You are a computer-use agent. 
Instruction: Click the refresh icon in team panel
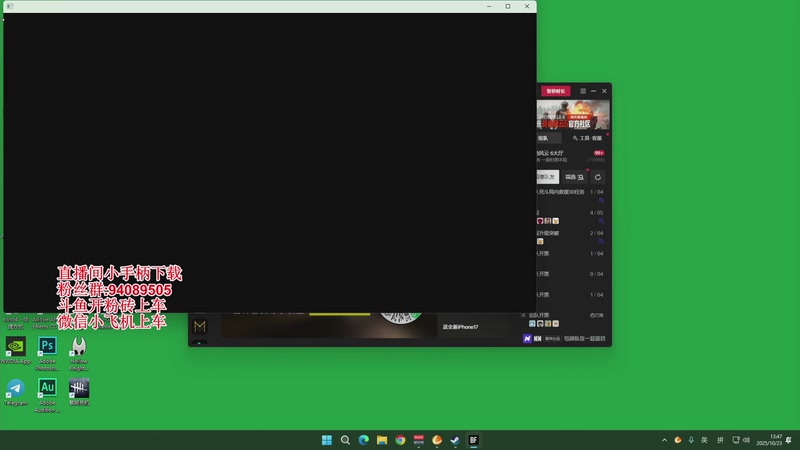pos(598,177)
